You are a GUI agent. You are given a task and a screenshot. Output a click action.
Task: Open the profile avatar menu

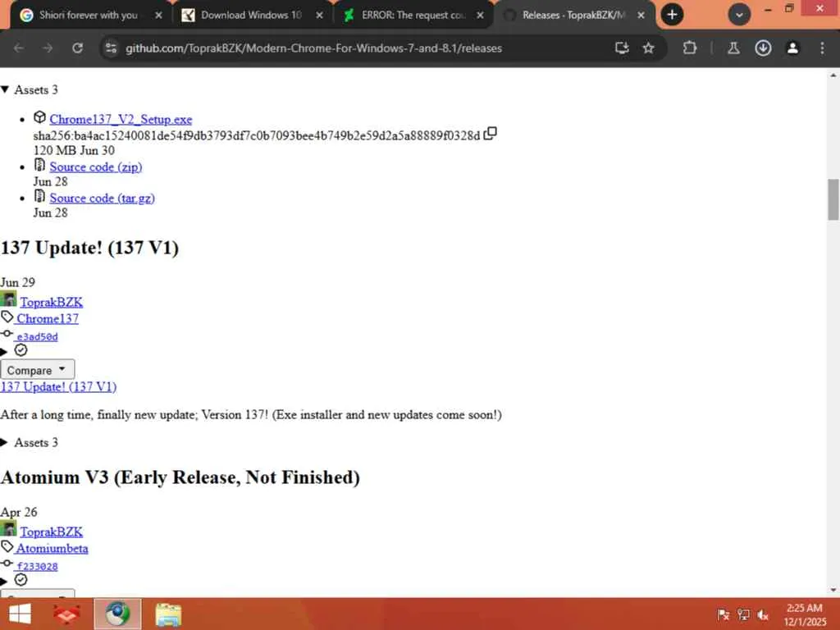point(792,48)
